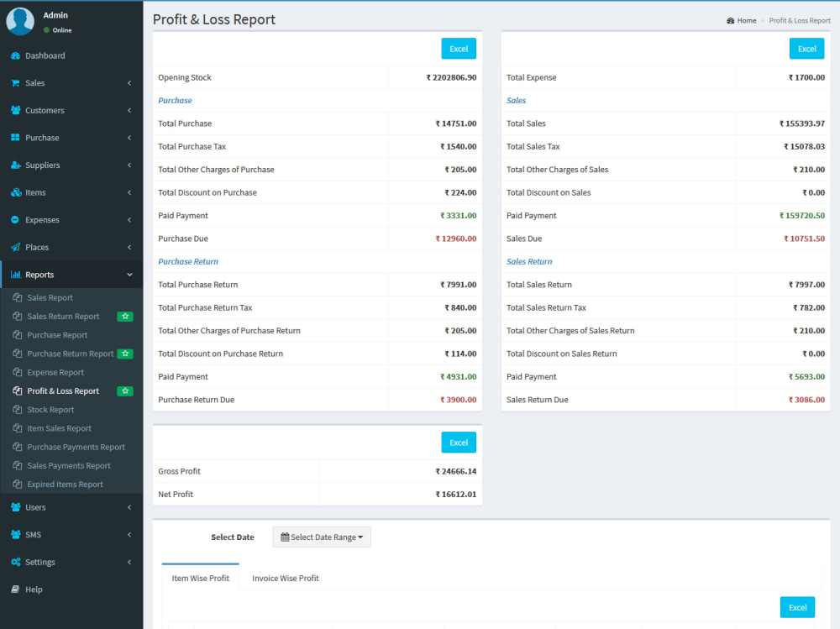This screenshot has width=840, height=629.
Task: Export item wise profit to Excel
Action: click(797, 607)
